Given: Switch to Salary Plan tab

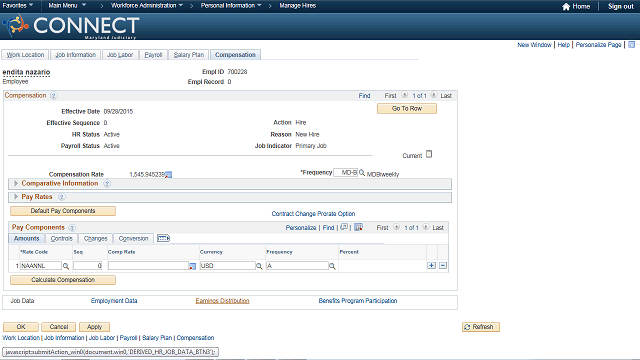Looking at the screenshot, I should (189, 55).
